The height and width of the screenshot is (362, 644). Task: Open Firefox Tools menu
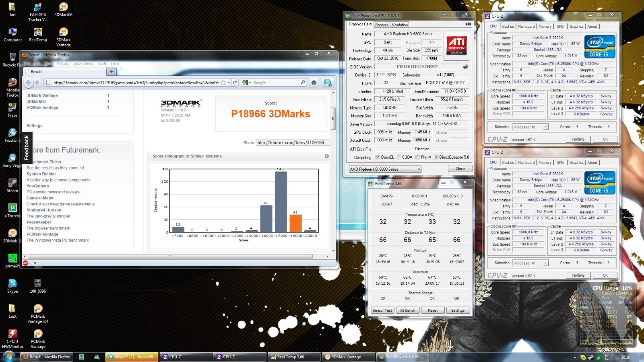[x=102, y=63]
